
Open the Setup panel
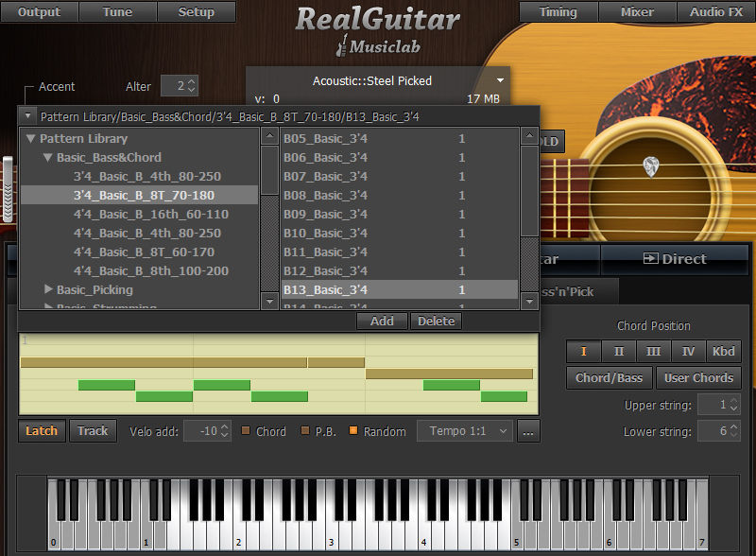tap(197, 11)
